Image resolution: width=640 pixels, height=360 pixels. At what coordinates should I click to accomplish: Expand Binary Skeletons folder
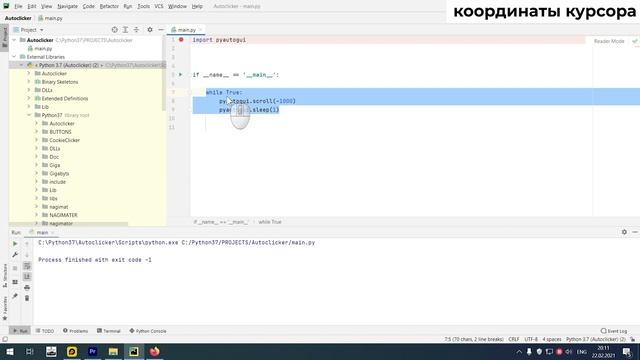point(29,82)
